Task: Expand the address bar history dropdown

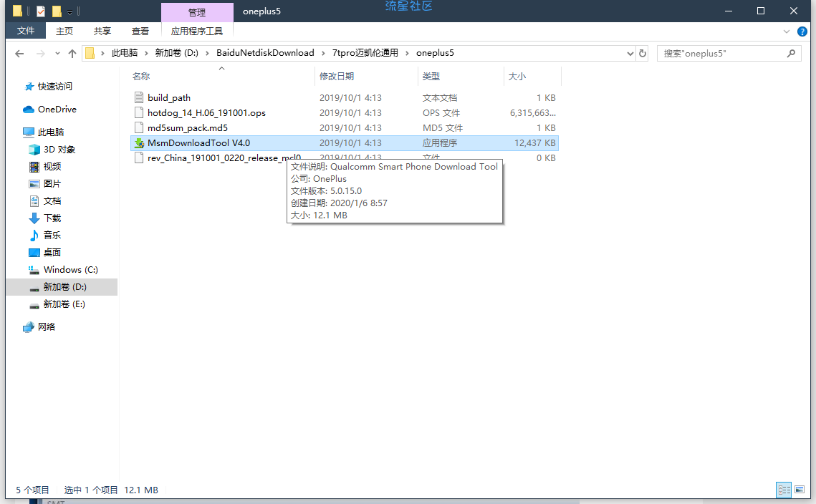Action: [x=630, y=53]
